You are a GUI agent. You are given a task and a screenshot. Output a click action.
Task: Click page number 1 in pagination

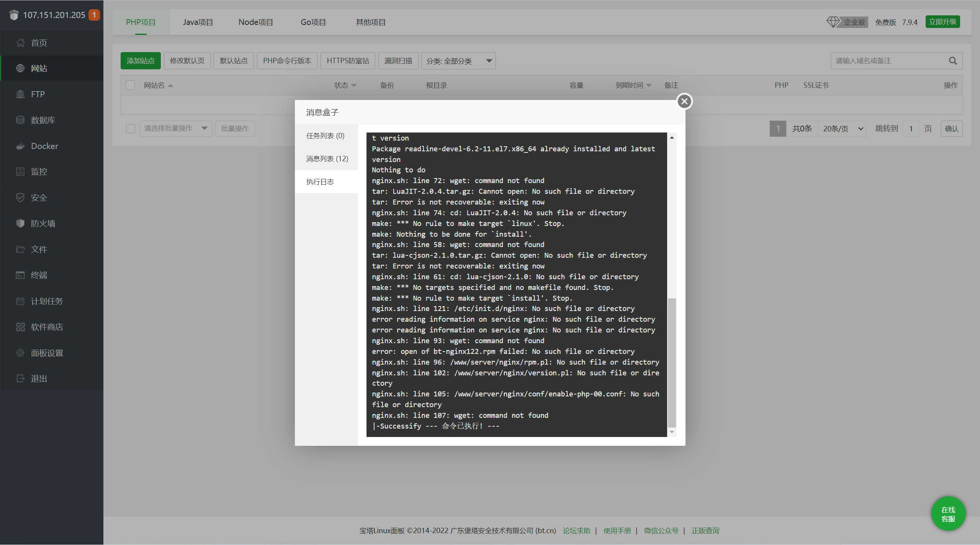click(x=778, y=129)
